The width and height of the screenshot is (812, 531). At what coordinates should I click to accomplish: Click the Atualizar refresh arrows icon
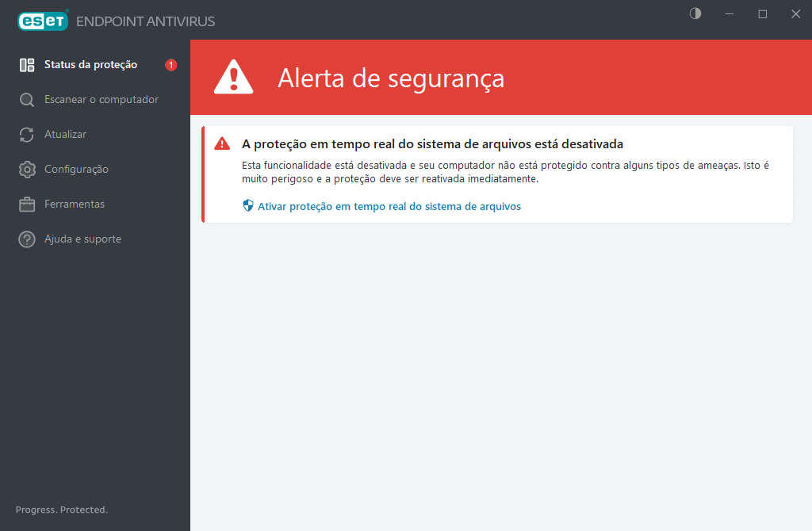point(28,134)
